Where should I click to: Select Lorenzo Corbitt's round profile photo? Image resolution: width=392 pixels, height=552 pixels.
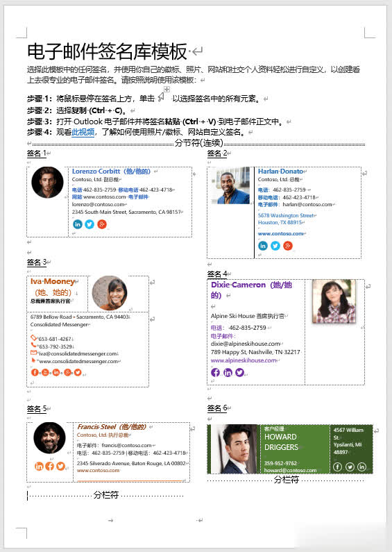coord(47,183)
